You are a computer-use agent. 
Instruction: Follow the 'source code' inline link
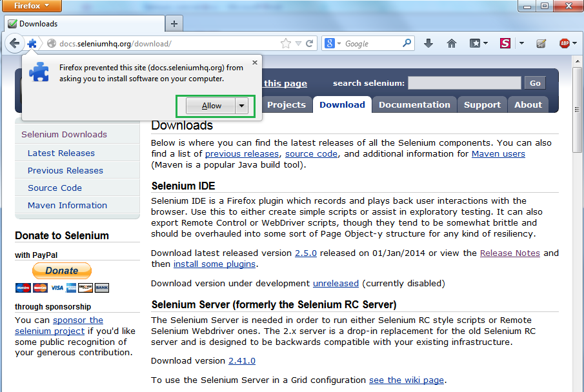(312, 153)
